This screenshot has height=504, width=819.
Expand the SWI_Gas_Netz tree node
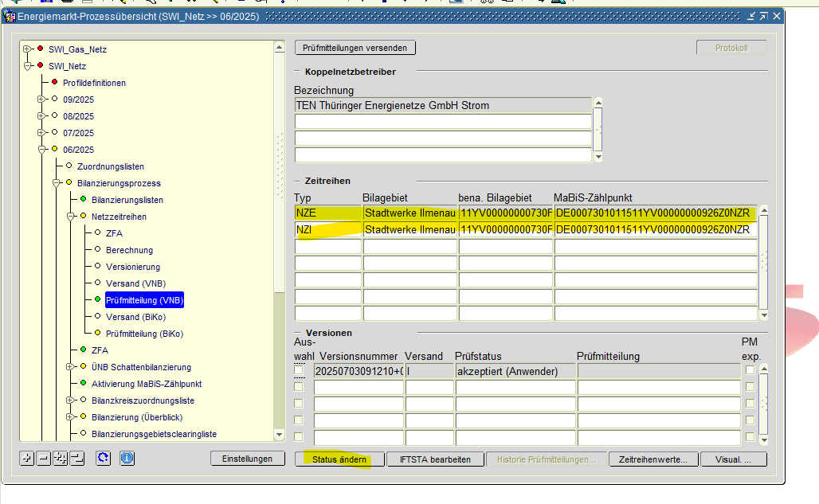pyautogui.click(x=27, y=49)
